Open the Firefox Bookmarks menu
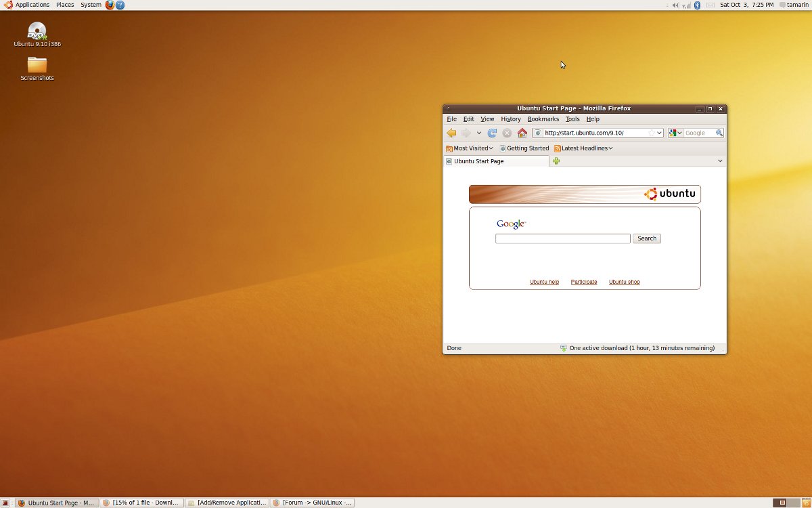 pos(543,119)
